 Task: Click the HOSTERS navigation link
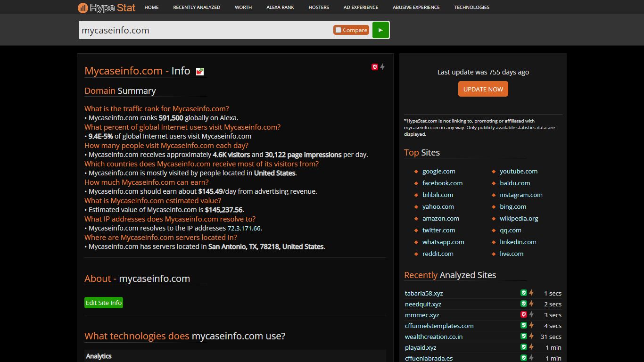[318, 7]
